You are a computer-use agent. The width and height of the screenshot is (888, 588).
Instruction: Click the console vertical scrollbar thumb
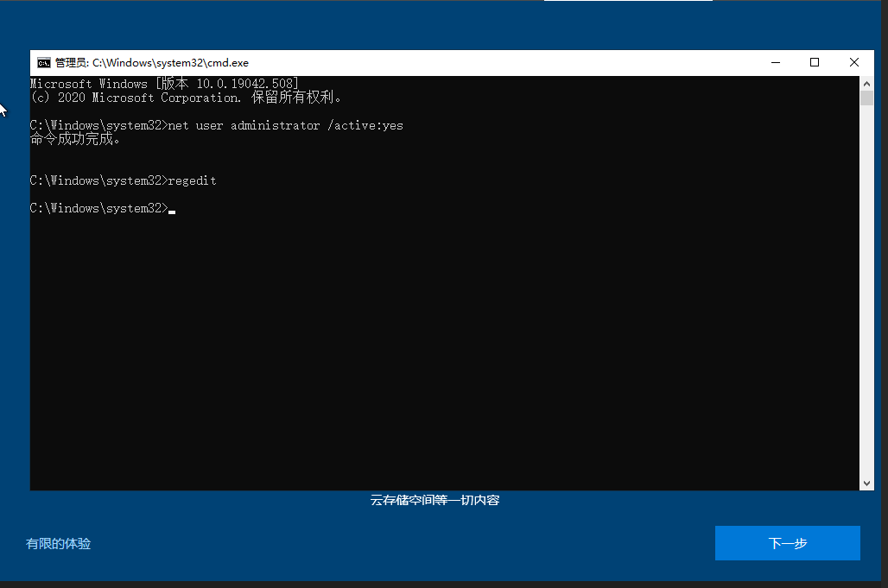click(866, 98)
